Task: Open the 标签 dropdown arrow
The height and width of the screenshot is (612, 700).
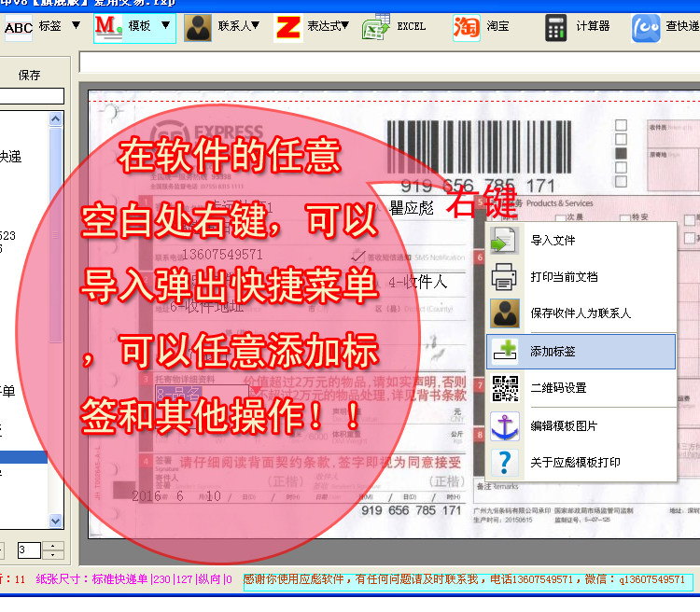Action: pyautogui.click(x=76, y=25)
